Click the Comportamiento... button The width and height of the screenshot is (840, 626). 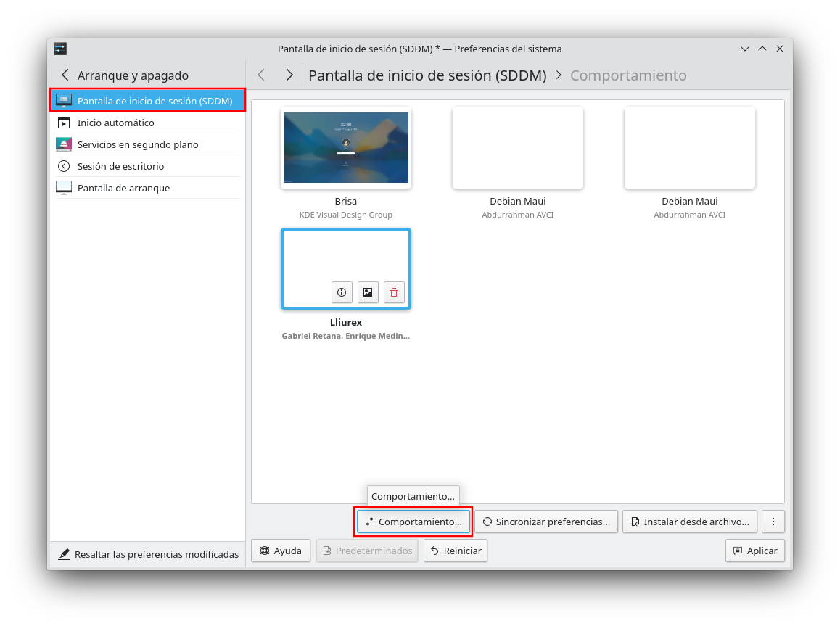point(413,522)
